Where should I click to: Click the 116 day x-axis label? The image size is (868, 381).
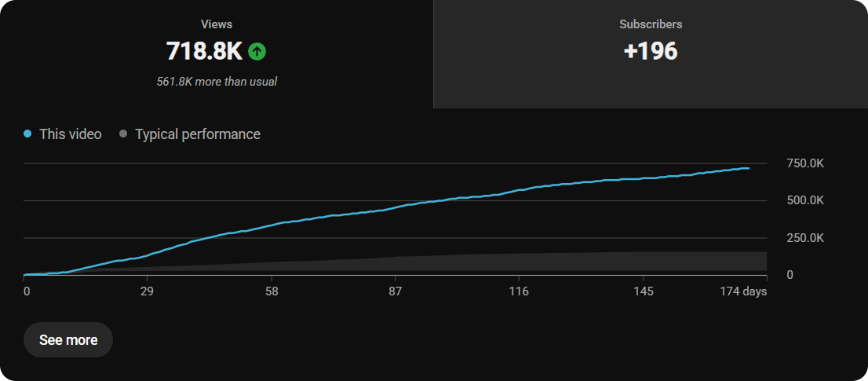pos(519,291)
